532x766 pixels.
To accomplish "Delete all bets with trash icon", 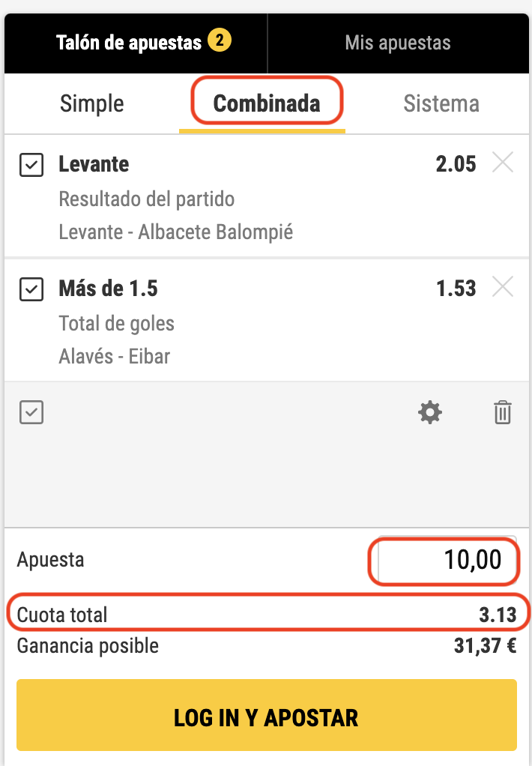I will [x=502, y=412].
